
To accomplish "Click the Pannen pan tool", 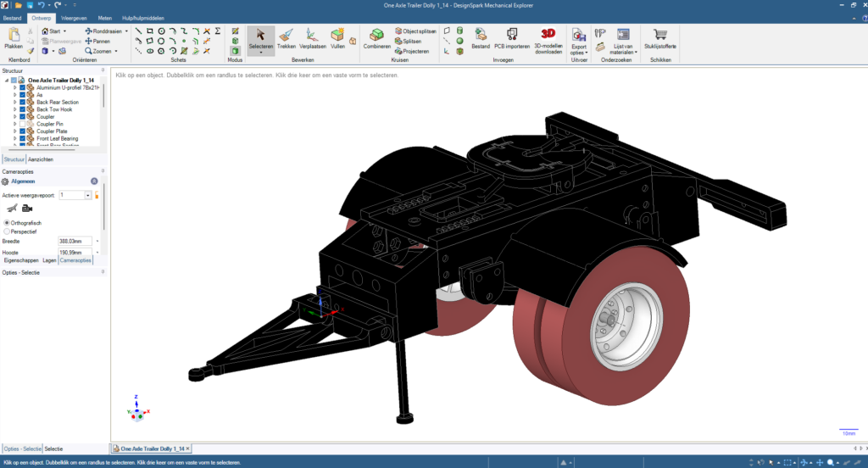I will coord(97,41).
